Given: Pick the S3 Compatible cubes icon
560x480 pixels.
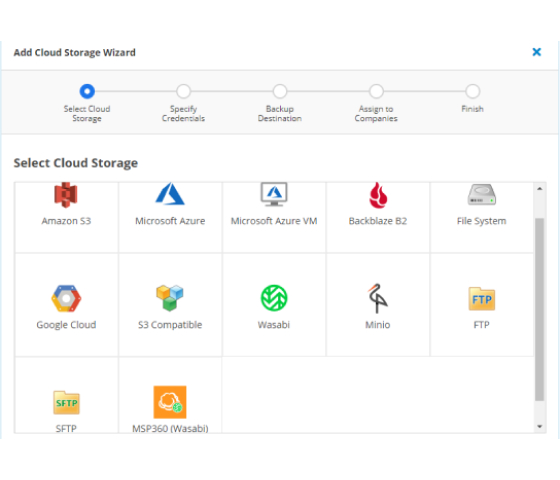Looking at the screenshot, I should (x=170, y=298).
